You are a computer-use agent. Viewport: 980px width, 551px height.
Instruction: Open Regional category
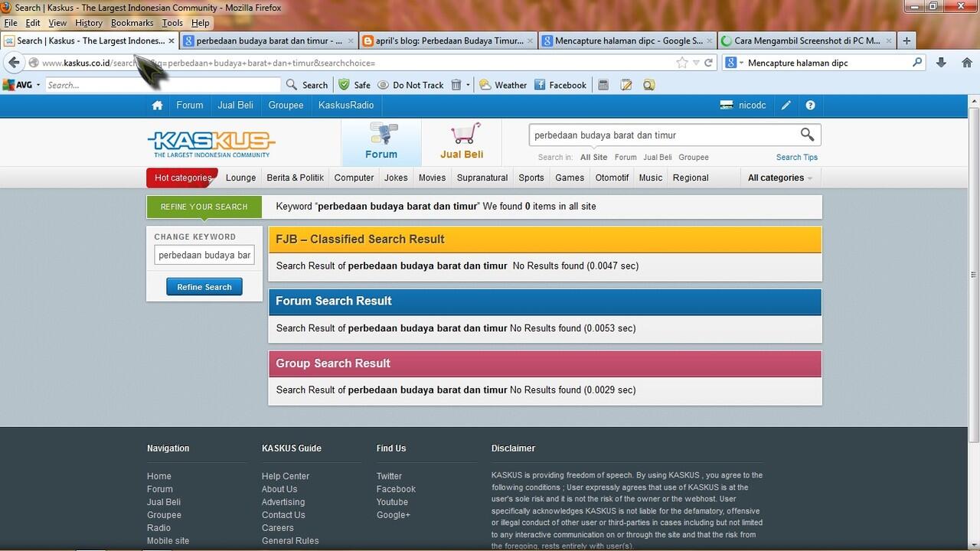click(691, 178)
